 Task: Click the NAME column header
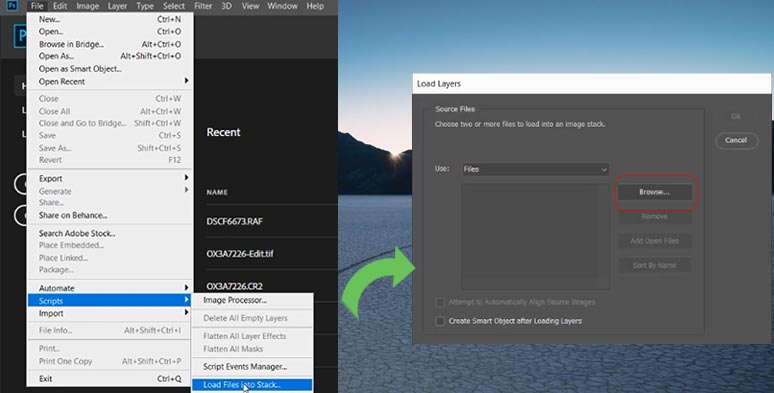tap(217, 192)
